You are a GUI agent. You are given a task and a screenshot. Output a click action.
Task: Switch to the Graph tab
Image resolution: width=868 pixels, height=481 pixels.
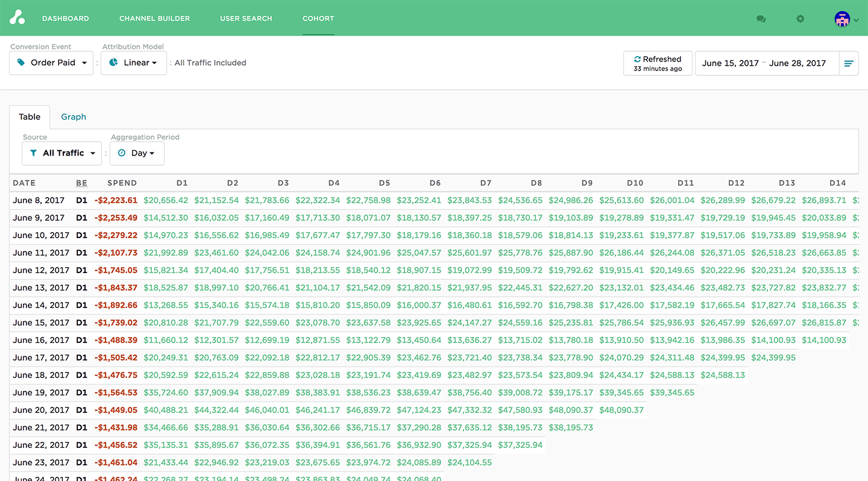[x=74, y=117]
